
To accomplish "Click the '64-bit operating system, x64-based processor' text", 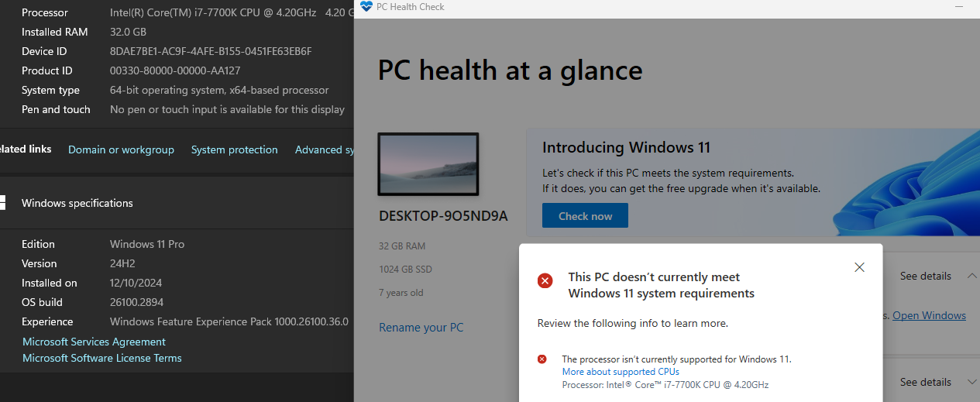I will [x=219, y=90].
